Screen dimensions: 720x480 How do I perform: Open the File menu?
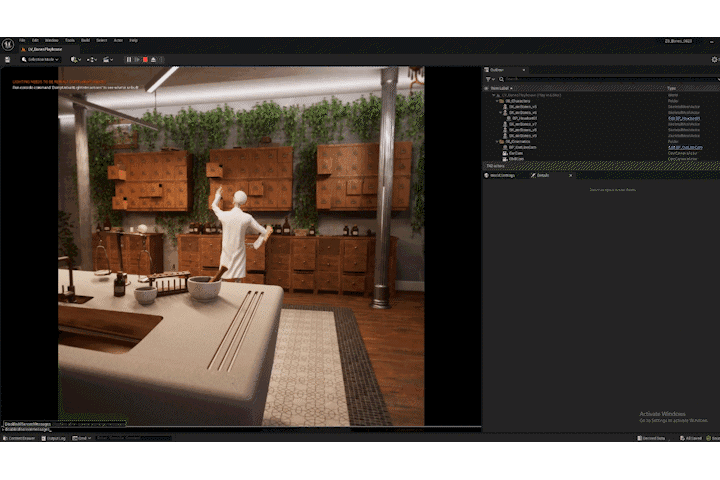(x=22, y=40)
